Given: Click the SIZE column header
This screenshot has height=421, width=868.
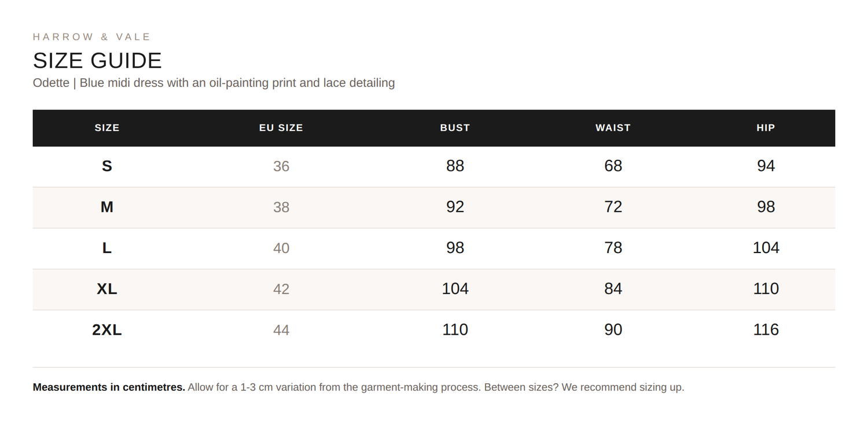Looking at the screenshot, I should [x=107, y=128].
